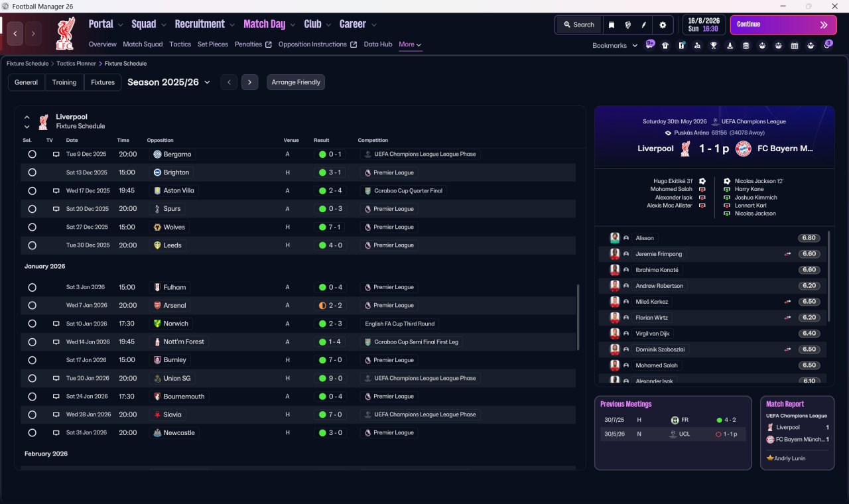Open the Bookmarks dropdown
The width and height of the screenshot is (849, 504).
[615, 45]
